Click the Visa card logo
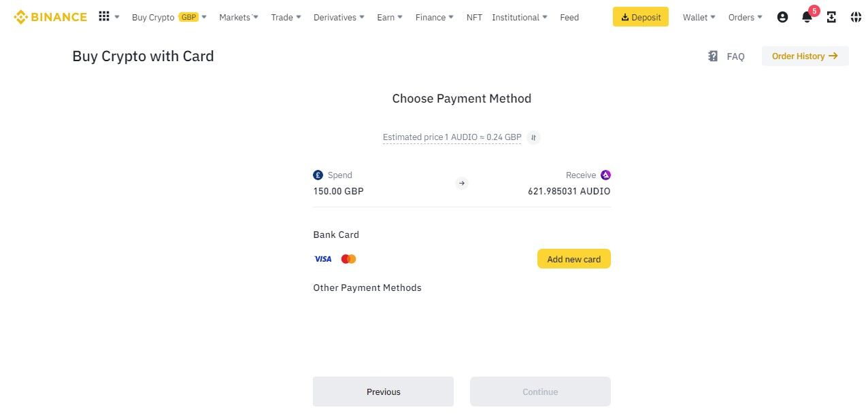Screen dimensions: 868x416 [x=323, y=259]
